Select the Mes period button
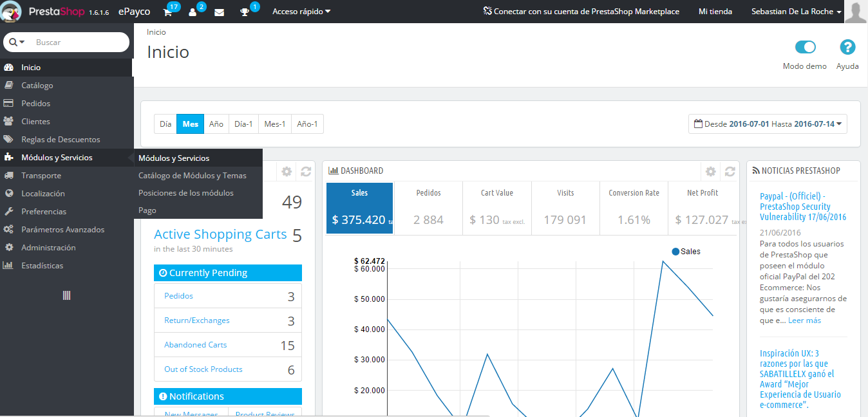868x417 pixels. [x=191, y=124]
